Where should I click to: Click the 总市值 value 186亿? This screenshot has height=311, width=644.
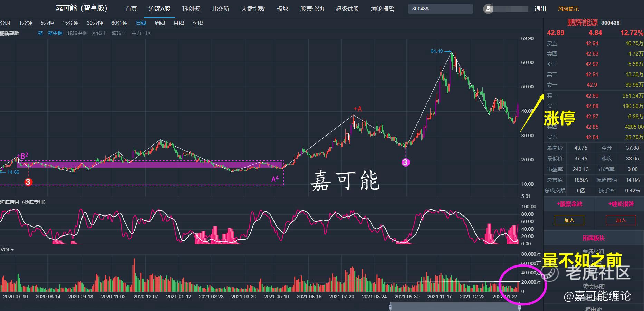pos(581,180)
